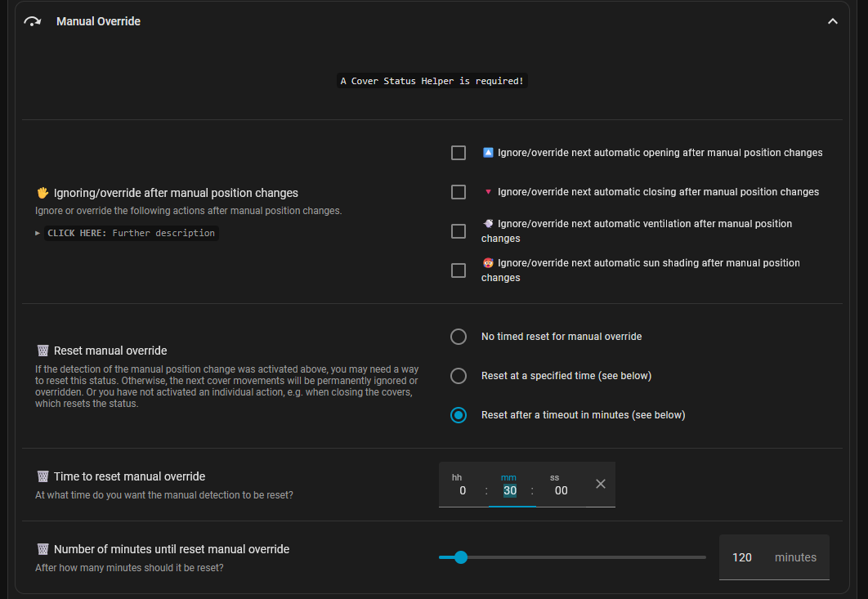The height and width of the screenshot is (599, 868).
Task: Collapse the Manual Override section chevron
Action: pyautogui.click(x=833, y=21)
